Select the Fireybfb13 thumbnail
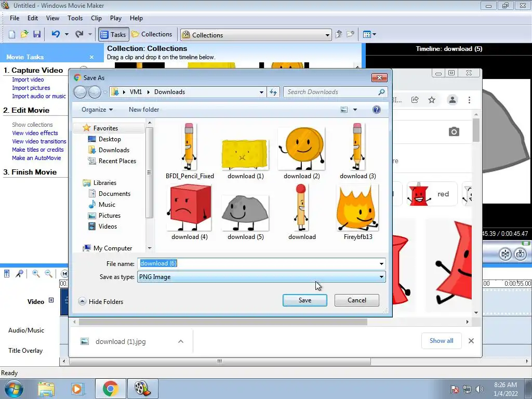The width and height of the screenshot is (532, 399). (x=358, y=212)
